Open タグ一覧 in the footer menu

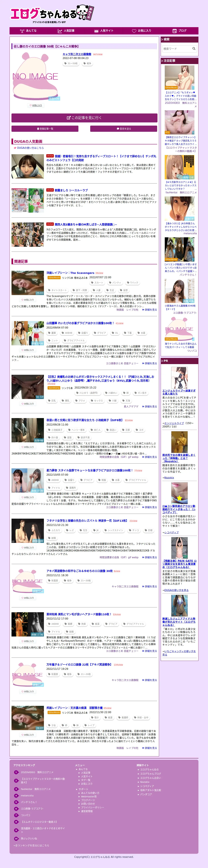[85, 780]
